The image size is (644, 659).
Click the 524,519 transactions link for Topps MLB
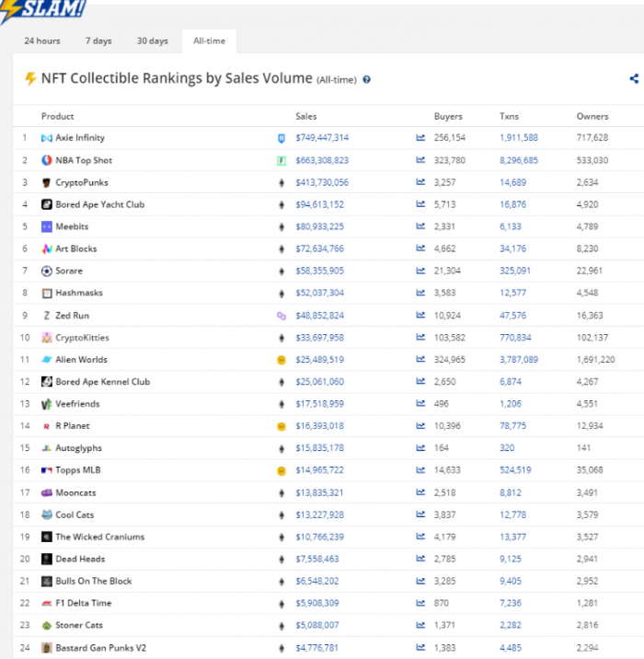click(x=515, y=470)
